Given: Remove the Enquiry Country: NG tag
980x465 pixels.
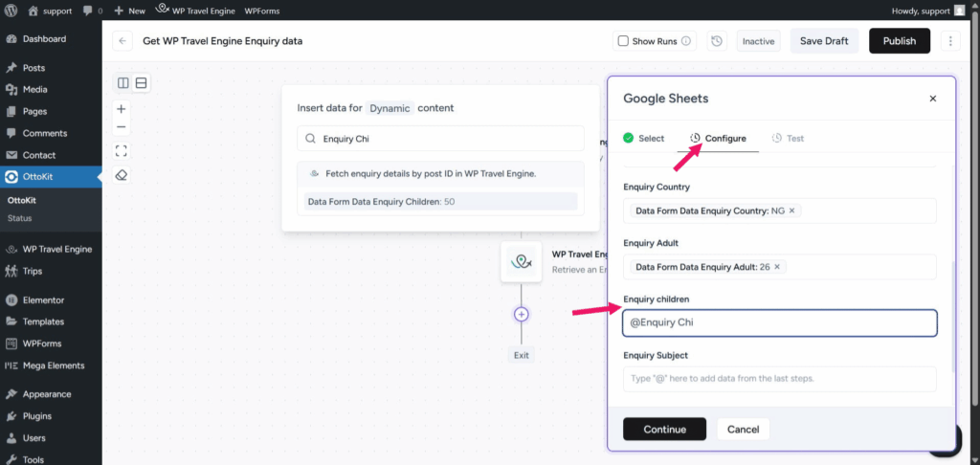Looking at the screenshot, I should (x=791, y=211).
